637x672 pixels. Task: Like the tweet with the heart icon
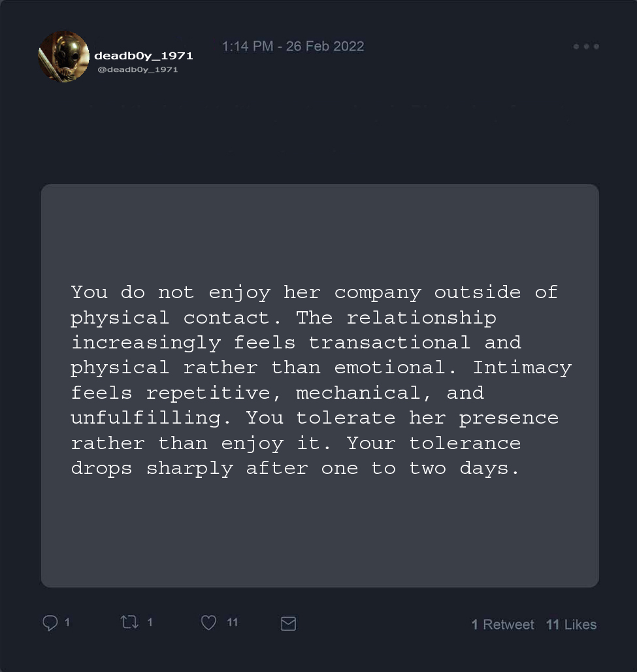tap(208, 623)
